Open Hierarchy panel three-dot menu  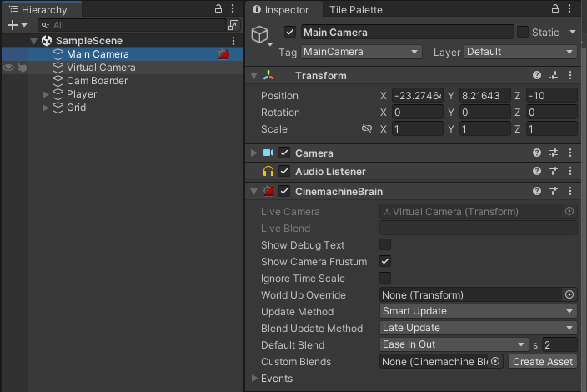pos(233,8)
